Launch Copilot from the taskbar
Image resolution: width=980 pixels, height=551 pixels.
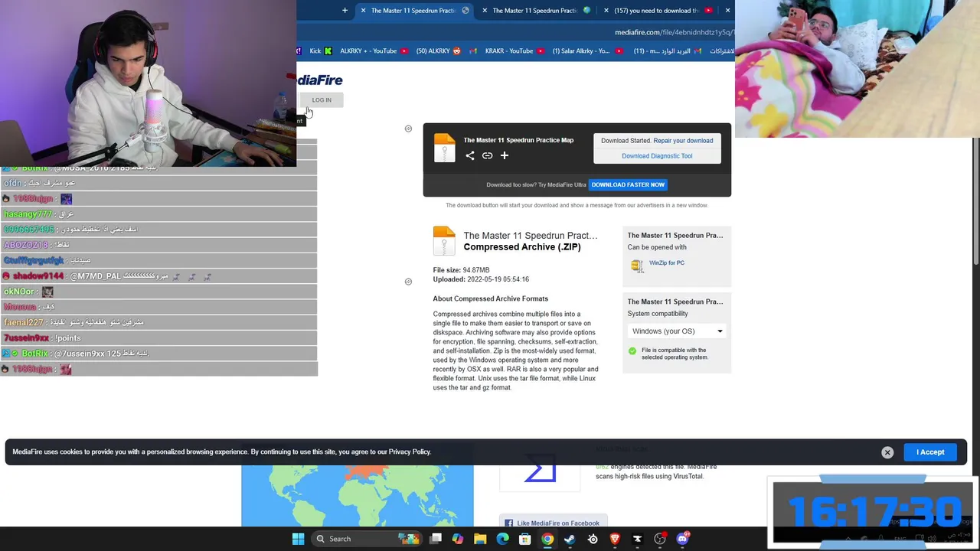click(458, 539)
